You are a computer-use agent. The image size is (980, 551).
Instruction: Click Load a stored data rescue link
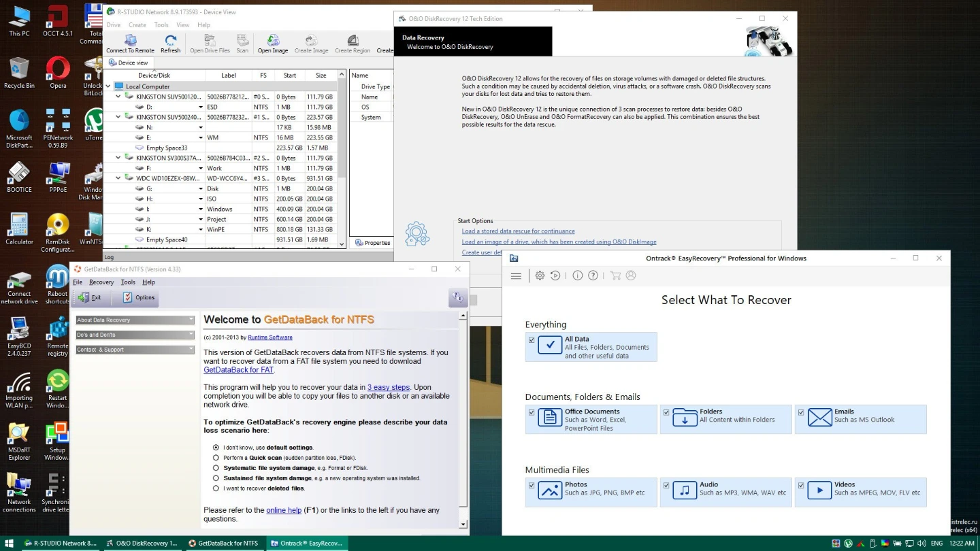(x=518, y=231)
